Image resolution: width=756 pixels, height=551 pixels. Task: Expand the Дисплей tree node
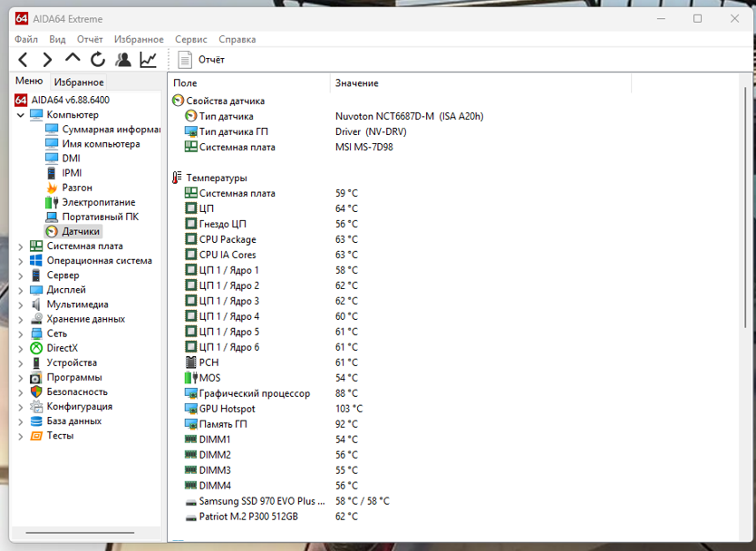coord(20,290)
